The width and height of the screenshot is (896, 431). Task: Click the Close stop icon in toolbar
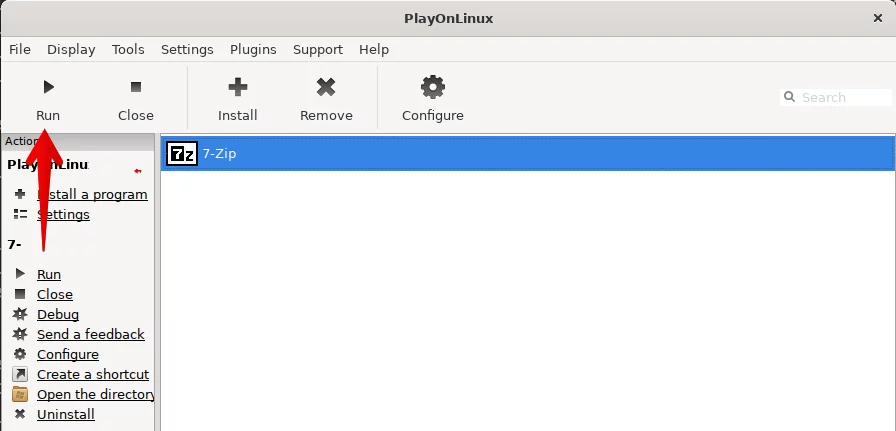click(x=135, y=87)
